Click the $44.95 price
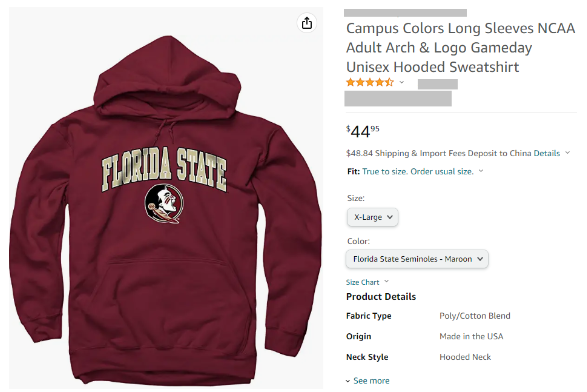Screen dimensions: 587x392 pos(363,131)
